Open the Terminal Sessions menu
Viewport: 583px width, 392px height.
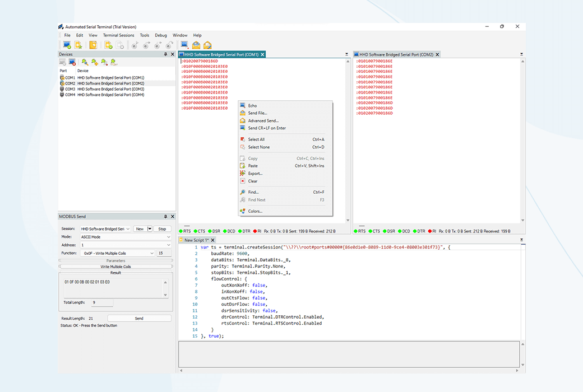(x=118, y=35)
